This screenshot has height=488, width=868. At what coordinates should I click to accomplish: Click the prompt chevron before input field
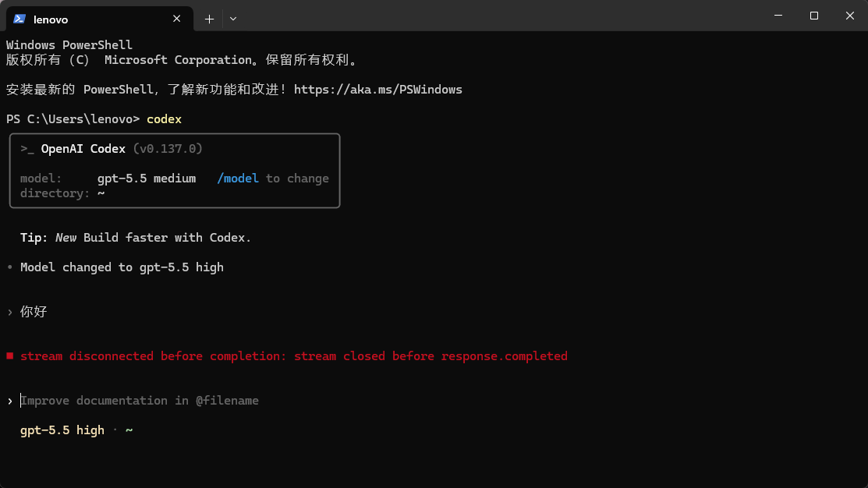(10, 401)
